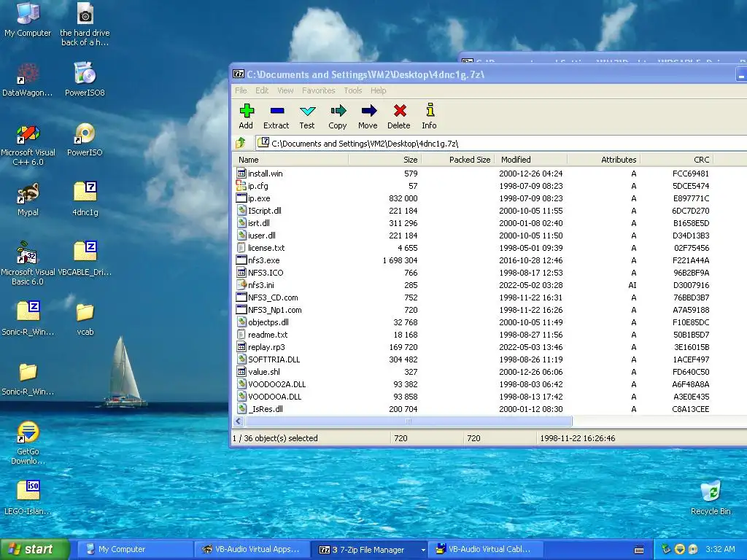Click the Move toolbar icon

368,116
